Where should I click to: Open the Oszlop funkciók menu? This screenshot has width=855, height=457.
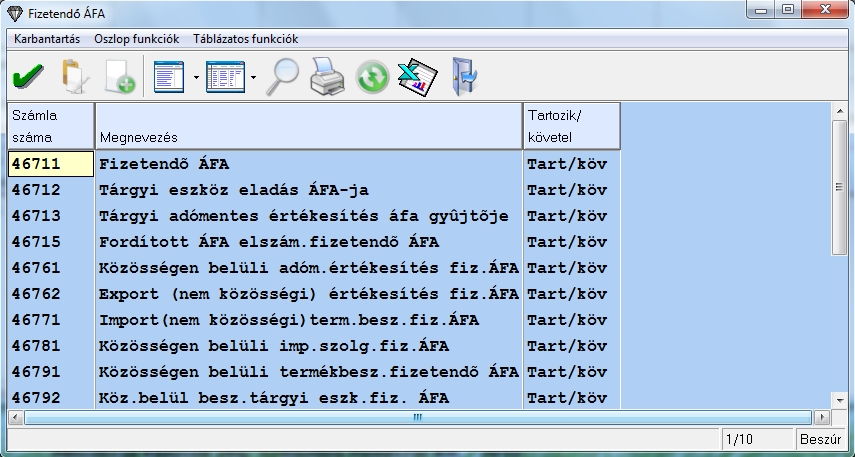tap(137, 39)
